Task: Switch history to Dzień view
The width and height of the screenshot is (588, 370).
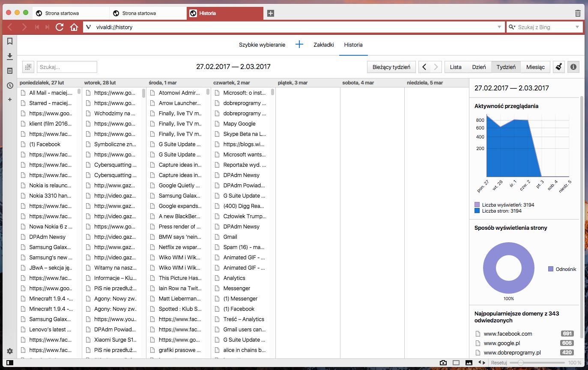Action: 479,67
